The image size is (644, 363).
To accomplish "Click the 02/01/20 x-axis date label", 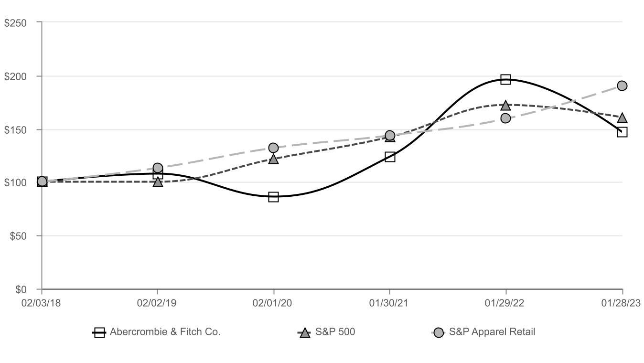I will pos(273,302).
